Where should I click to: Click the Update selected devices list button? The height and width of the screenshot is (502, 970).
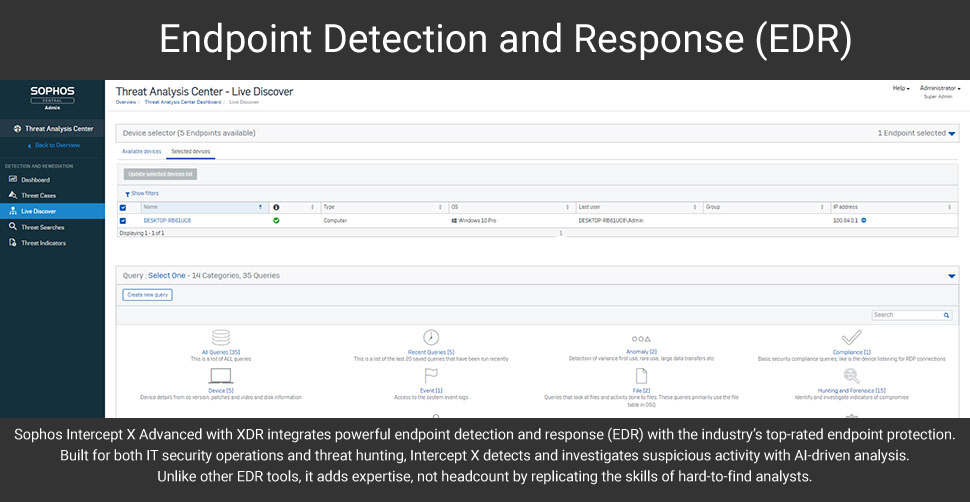tap(160, 175)
